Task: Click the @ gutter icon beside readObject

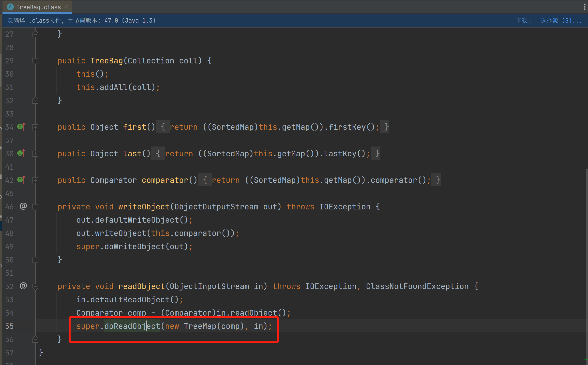Action: click(x=23, y=286)
